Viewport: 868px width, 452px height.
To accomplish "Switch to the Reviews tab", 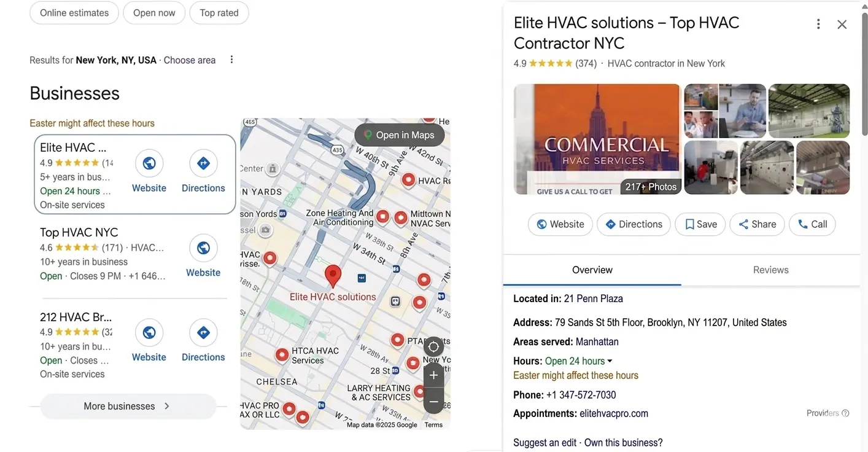I will click(x=770, y=270).
